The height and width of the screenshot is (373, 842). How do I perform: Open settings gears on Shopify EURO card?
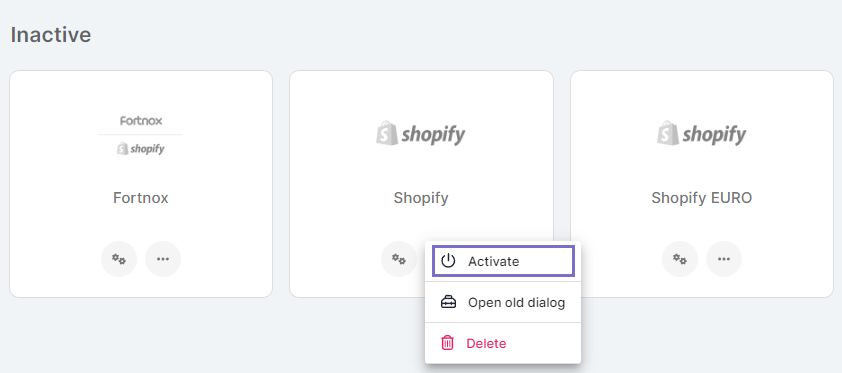coord(680,259)
